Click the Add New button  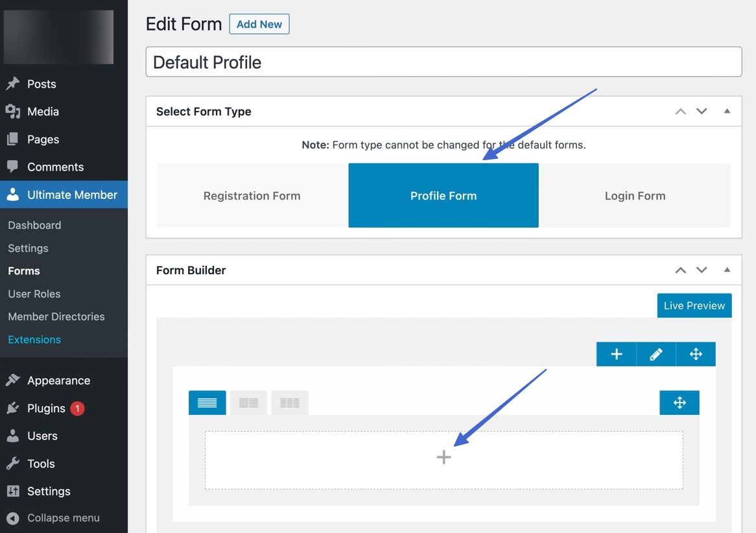259,24
